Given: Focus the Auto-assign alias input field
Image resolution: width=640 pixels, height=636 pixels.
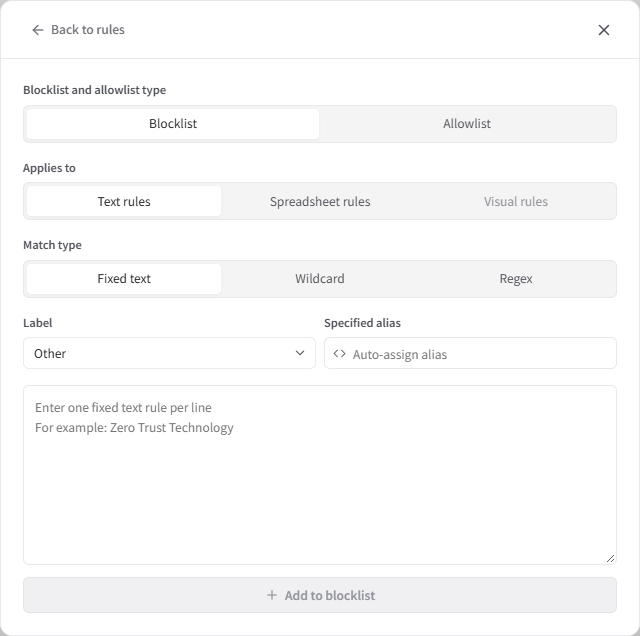Looking at the screenshot, I should [470, 353].
